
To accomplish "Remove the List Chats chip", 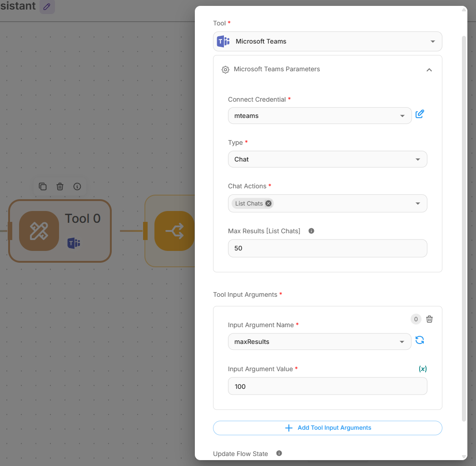I will (268, 203).
